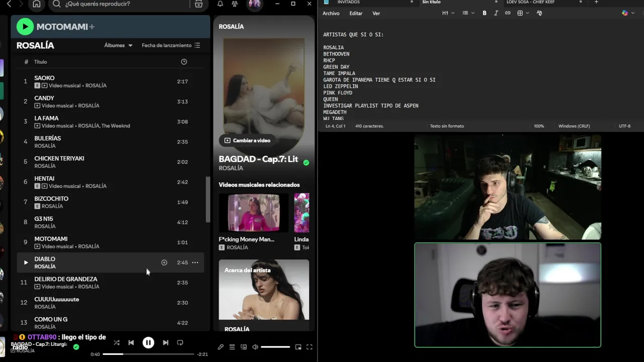The height and width of the screenshot is (362, 644).
Task: Open H1 heading dropdown in Notepad
Action: 448,13
